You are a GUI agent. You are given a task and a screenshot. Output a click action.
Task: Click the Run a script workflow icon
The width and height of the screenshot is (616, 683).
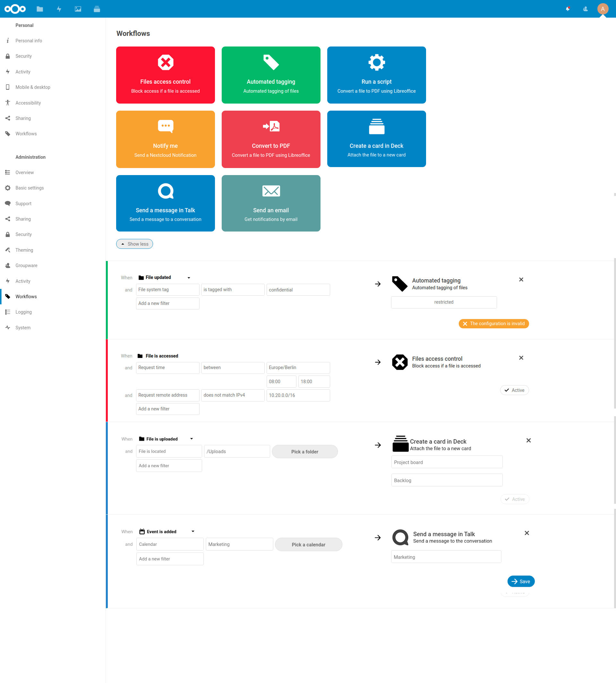click(376, 62)
